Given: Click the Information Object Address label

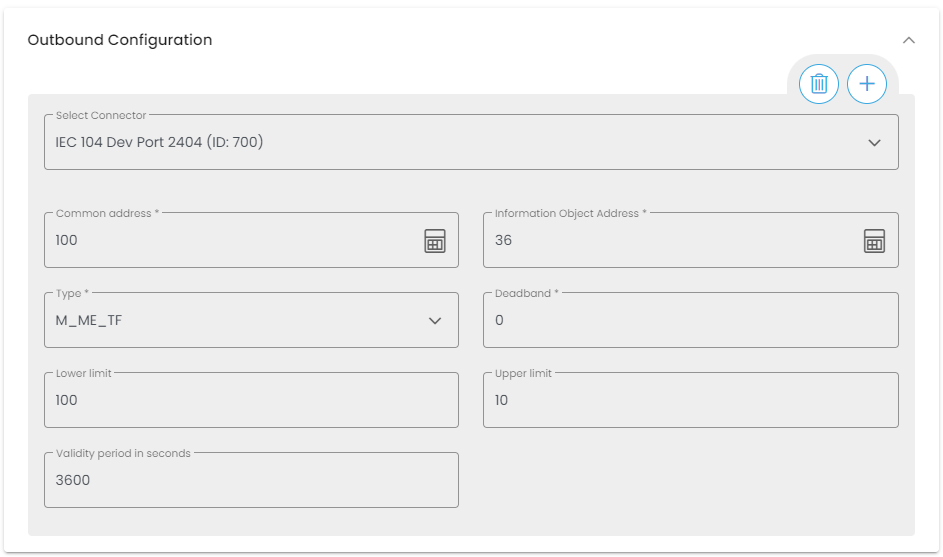Looking at the screenshot, I should (x=570, y=213).
